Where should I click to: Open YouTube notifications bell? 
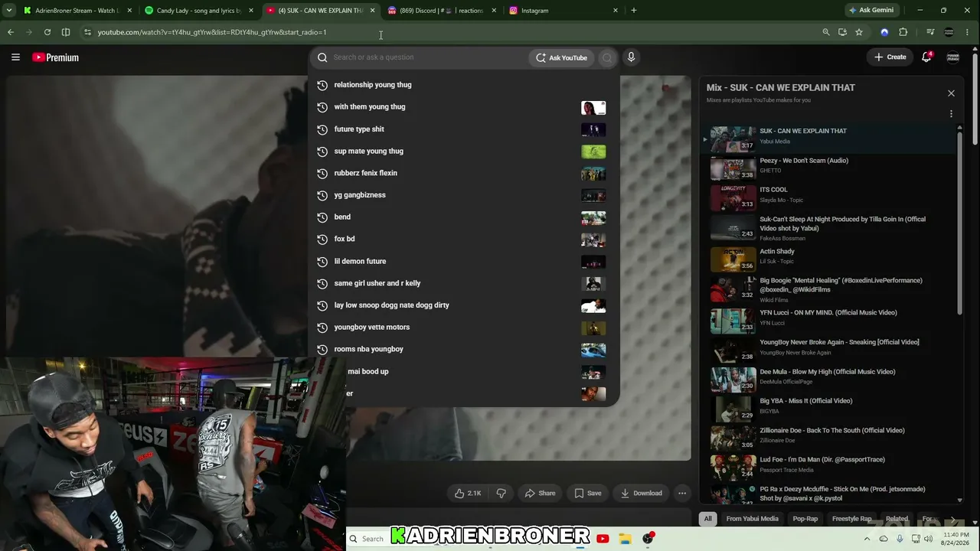(x=926, y=57)
